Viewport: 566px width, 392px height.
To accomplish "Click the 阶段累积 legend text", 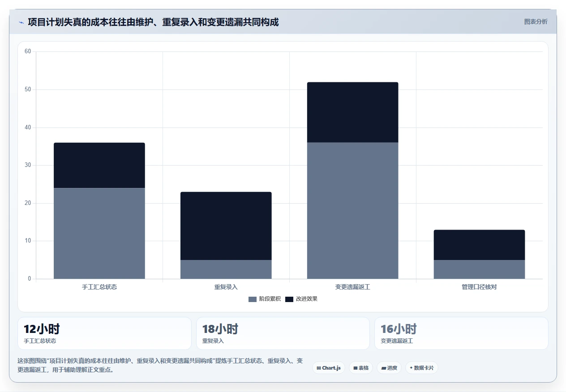I will (270, 299).
